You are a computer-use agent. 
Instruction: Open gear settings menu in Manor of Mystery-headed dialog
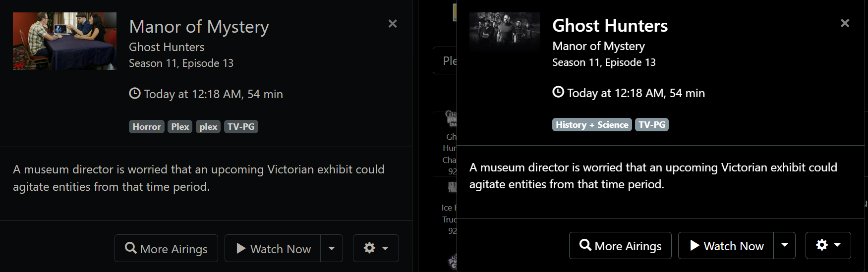click(x=375, y=248)
